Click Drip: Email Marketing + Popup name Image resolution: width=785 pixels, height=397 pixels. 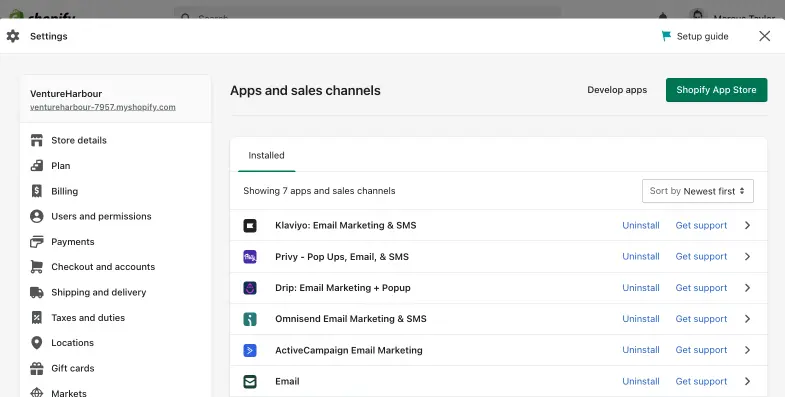coord(342,288)
